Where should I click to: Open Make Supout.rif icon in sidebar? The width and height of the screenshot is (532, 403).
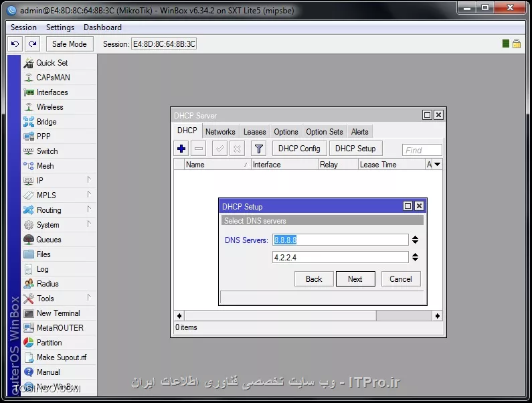[x=29, y=357]
